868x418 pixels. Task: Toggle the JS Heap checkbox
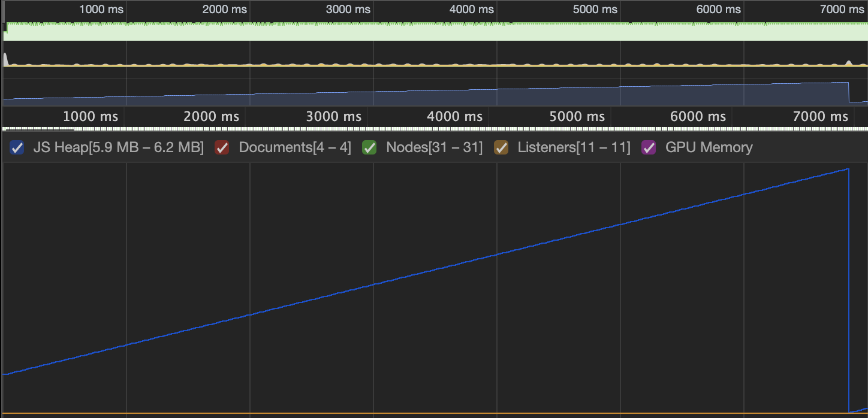(x=17, y=147)
